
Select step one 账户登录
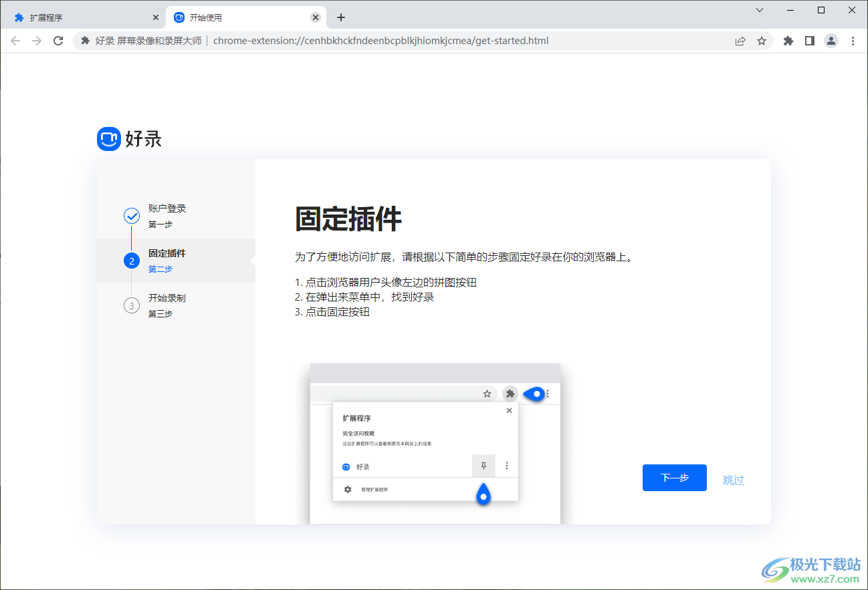click(x=176, y=216)
